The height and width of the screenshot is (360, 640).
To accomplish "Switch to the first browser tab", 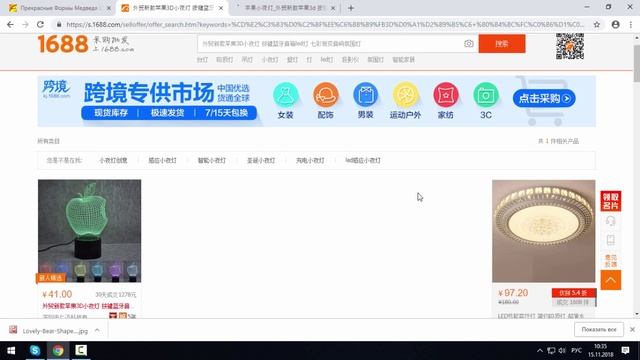I will [x=58, y=8].
